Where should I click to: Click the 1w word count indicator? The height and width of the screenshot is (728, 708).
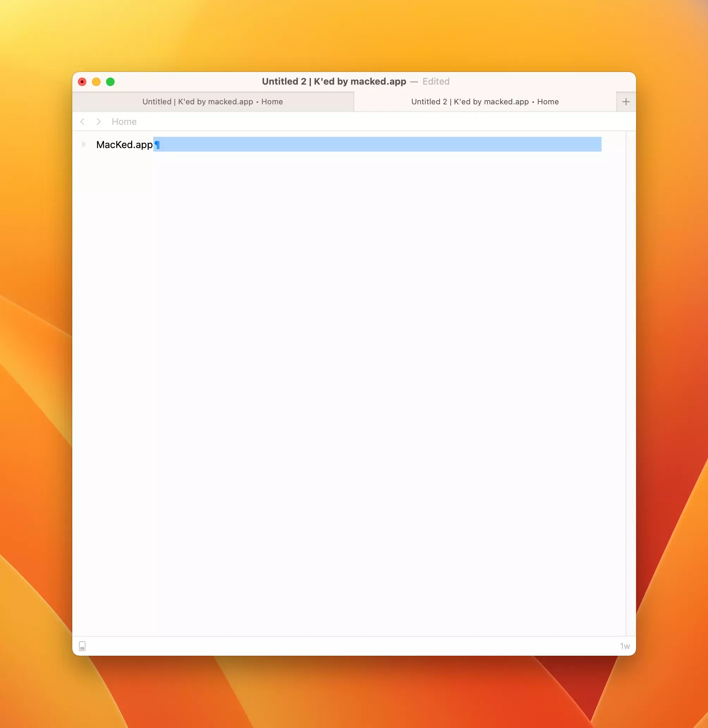click(624, 646)
